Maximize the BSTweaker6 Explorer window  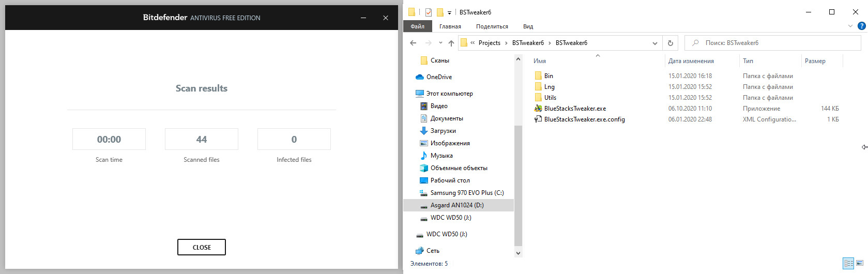(x=832, y=12)
